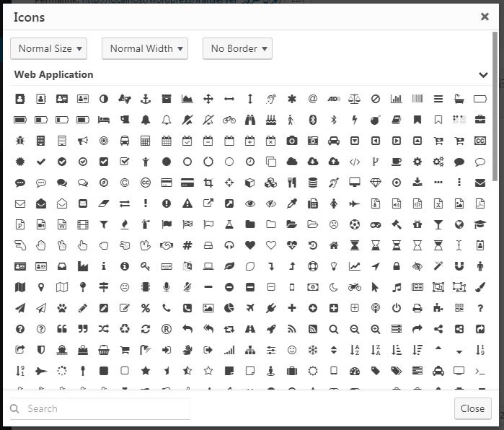Choose the barcode icon

pyautogui.click(x=417, y=99)
